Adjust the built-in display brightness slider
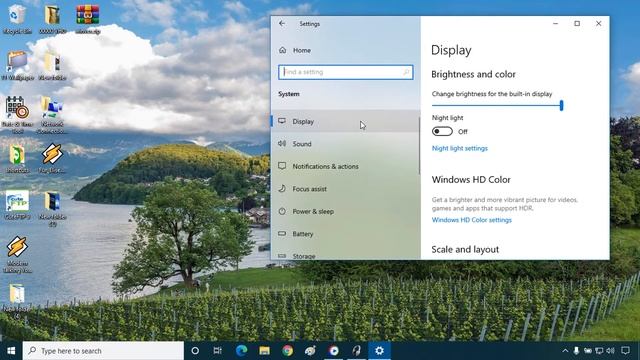The height and width of the screenshot is (360, 640). (497, 105)
